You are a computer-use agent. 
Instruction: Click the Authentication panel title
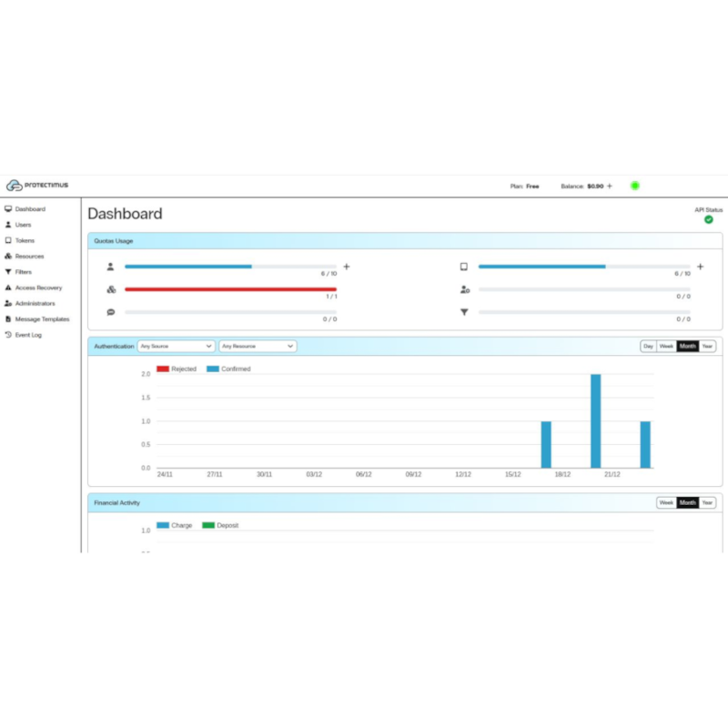[x=114, y=347]
